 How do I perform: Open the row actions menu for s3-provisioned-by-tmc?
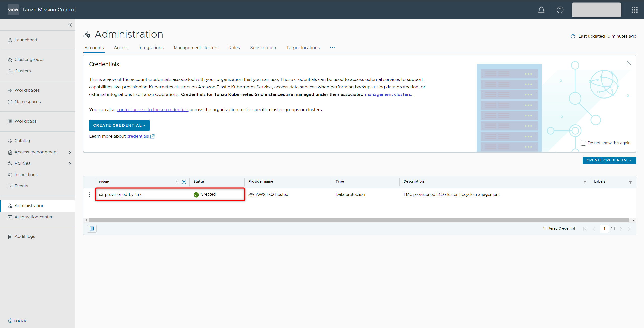coord(90,195)
